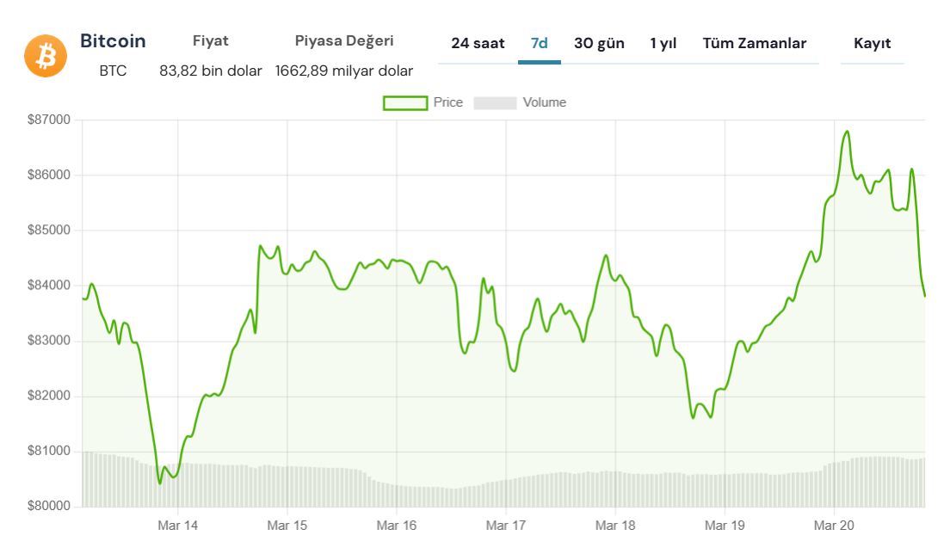Click the price peak near $86800

[x=847, y=132]
